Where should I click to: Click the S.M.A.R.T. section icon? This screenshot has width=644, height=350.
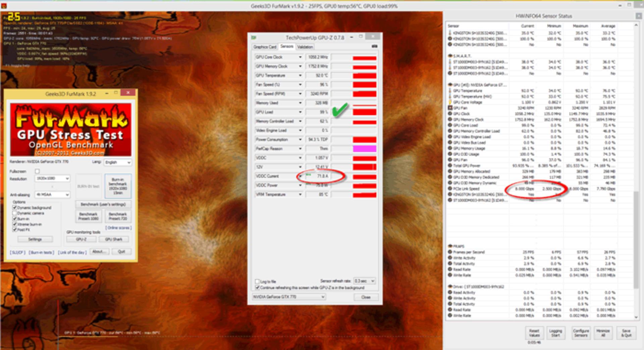click(x=450, y=56)
